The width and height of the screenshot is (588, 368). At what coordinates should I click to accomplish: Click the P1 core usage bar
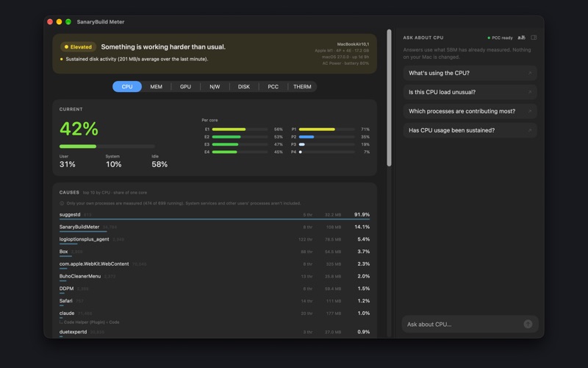pos(326,130)
